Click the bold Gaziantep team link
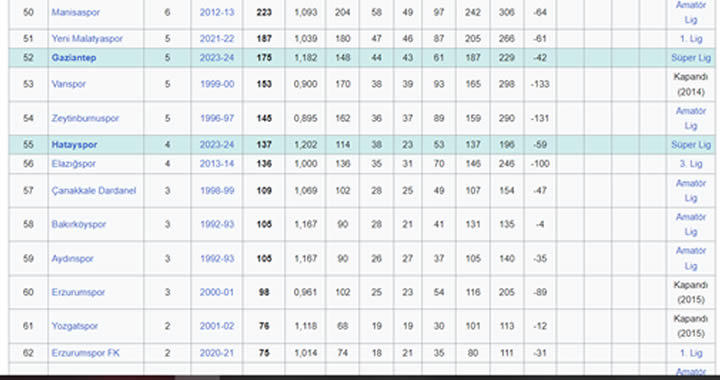This screenshot has height=380, width=720. tap(73, 58)
